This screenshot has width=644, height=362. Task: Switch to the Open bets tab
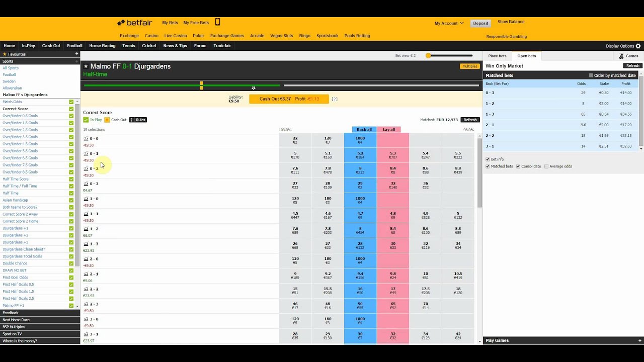[527, 56]
